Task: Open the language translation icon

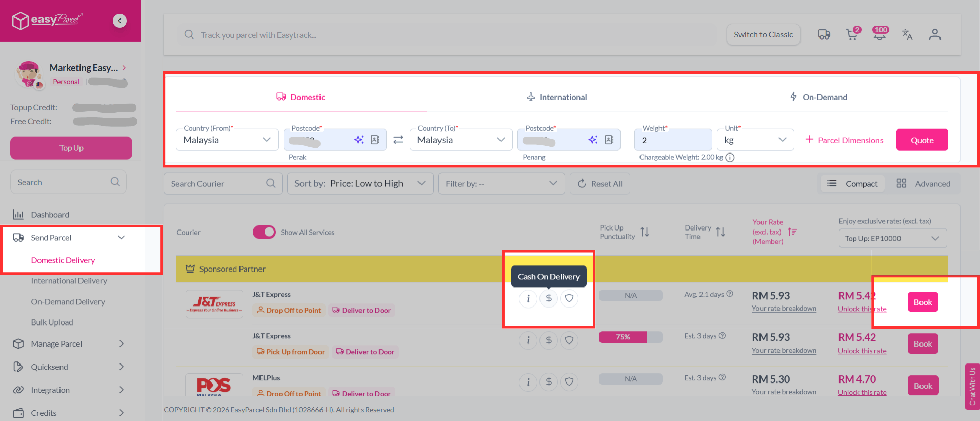Action: 907,34
